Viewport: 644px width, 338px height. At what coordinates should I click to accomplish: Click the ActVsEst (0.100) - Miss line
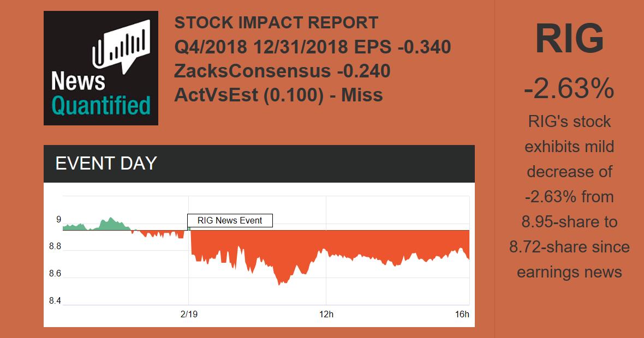click(x=278, y=95)
